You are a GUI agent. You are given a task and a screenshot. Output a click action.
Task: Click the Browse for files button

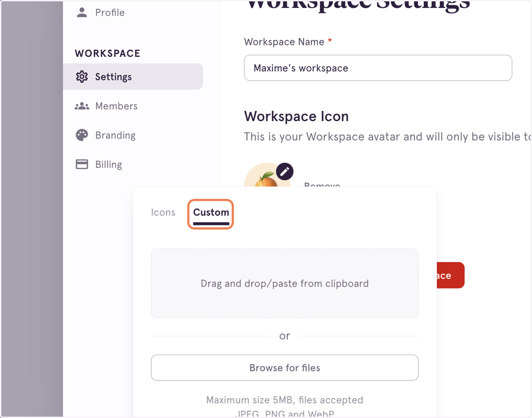(x=285, y=367)
